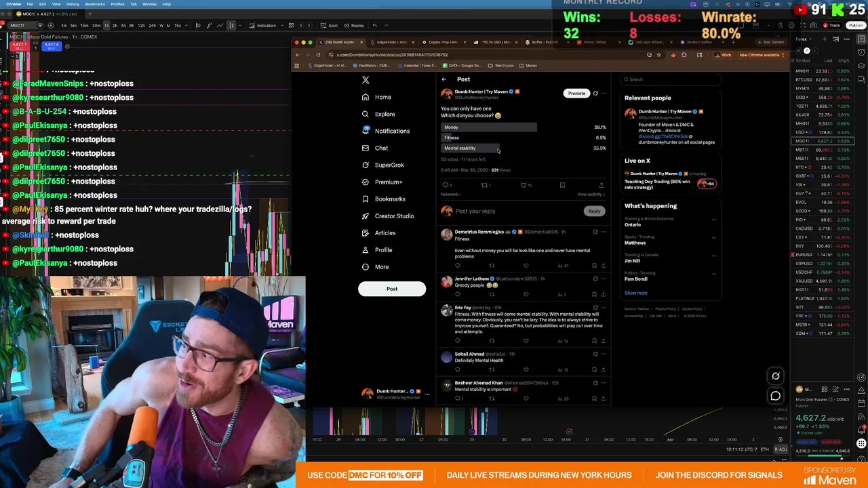Click Show more under What's happening
This screenshot has height=488, width=868.
point(636,293)
